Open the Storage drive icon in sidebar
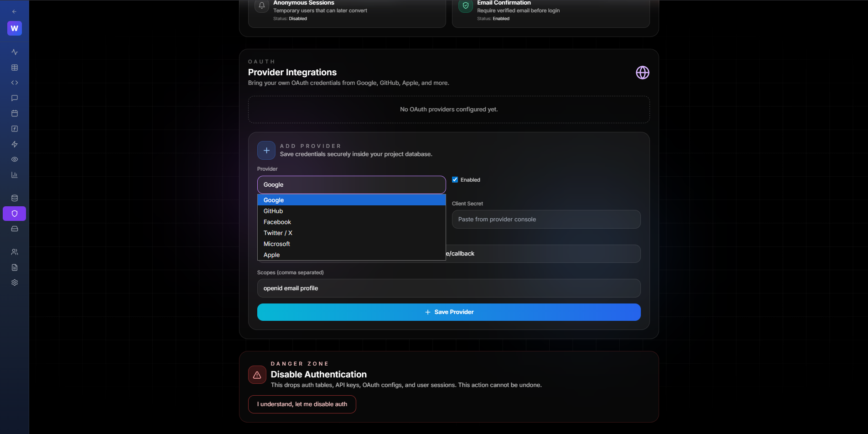 click(x=14, y=229)
